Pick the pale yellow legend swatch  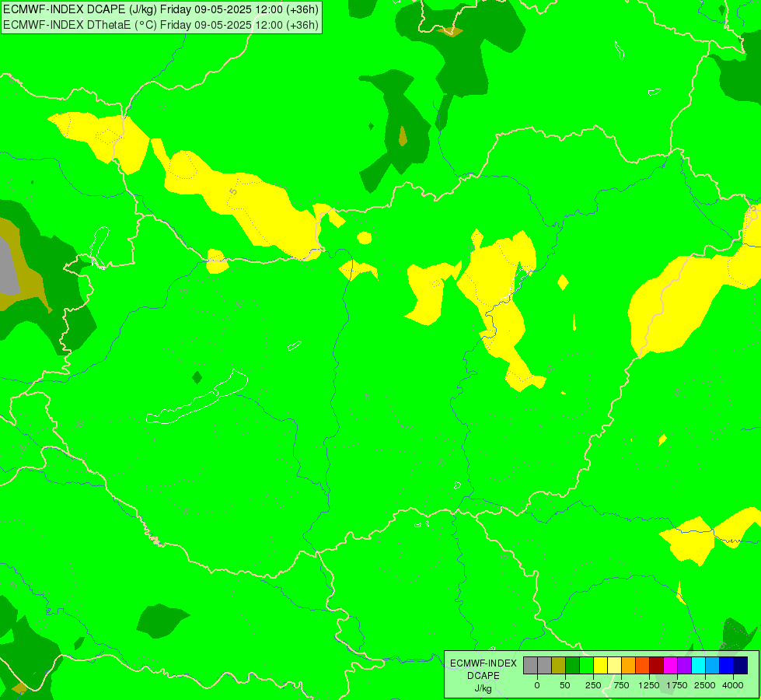(615, 666)
